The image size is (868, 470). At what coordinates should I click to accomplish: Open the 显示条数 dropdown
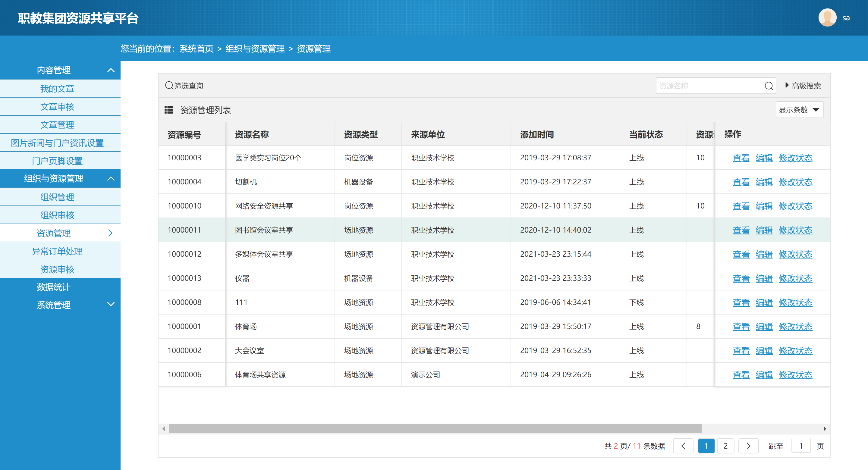point(799,110)
